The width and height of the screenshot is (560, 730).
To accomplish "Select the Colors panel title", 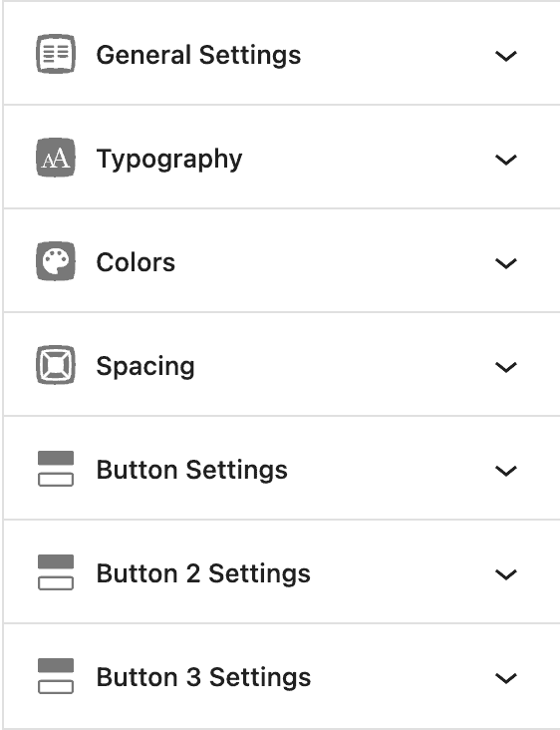I will pyautogui.click(x=136, y=262).
